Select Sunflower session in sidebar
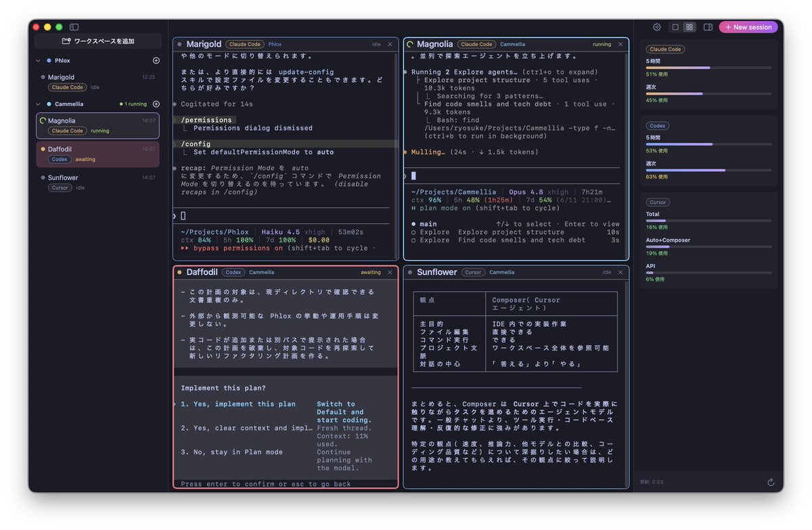 [98, 182]
